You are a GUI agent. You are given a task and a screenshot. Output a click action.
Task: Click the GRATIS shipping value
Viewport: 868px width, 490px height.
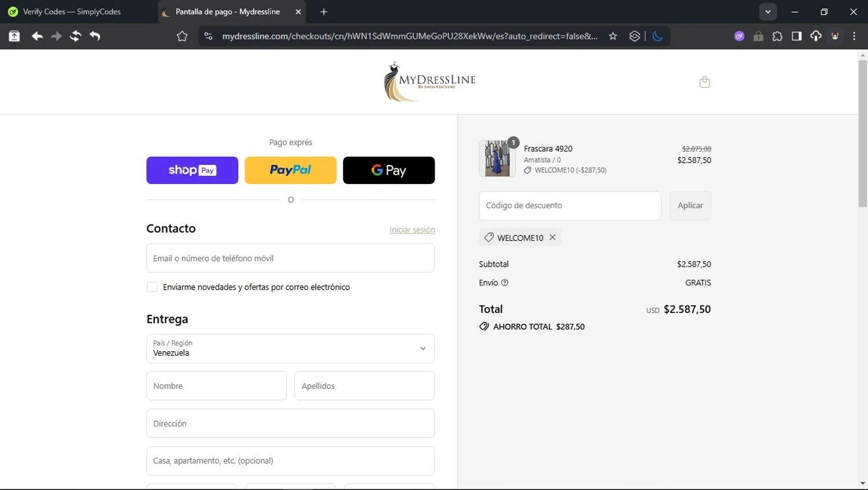(x=698, y=282)
